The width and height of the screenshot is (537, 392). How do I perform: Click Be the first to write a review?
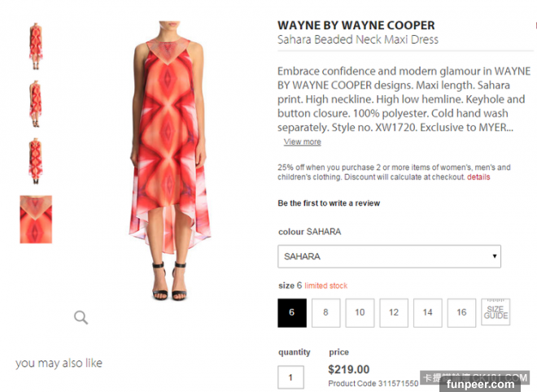[329, 203]
